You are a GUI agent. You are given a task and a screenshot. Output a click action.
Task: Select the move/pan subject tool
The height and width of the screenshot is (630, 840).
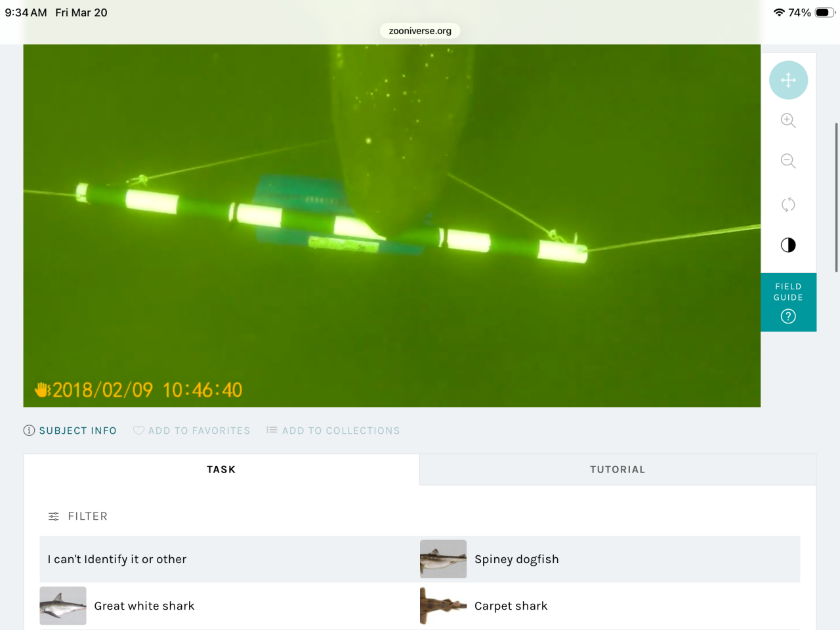coord(788,80)
